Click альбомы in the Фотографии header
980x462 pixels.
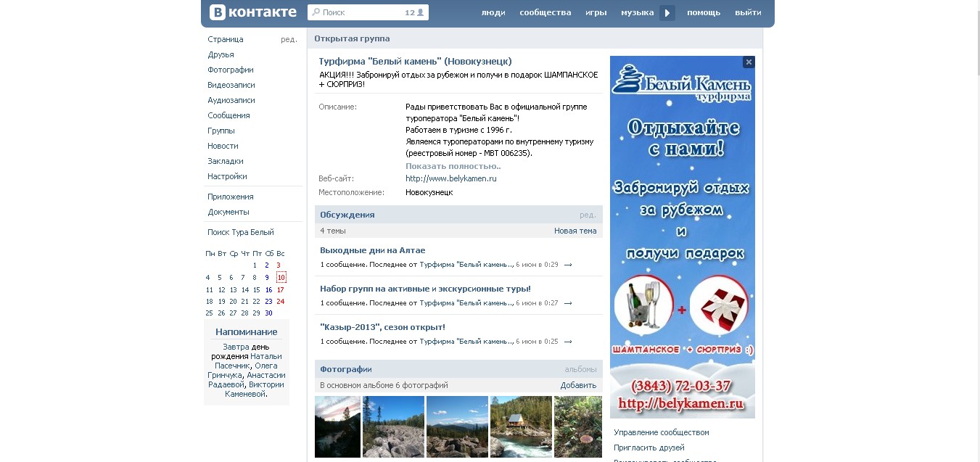click(x=580, y=369)
